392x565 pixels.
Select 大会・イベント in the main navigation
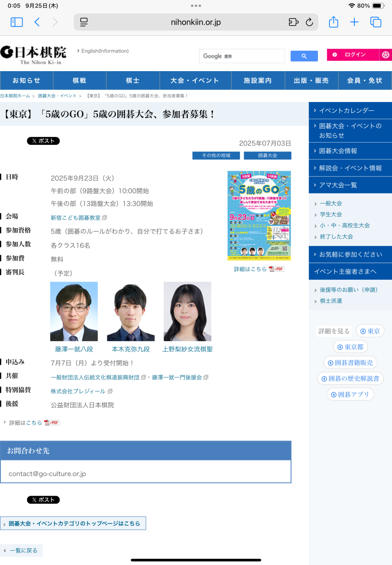tap(195, 80)
